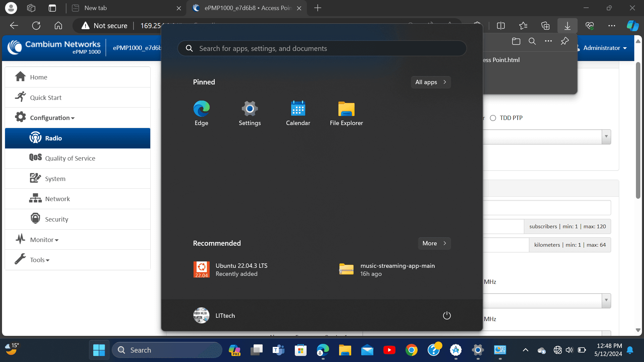Go to browser Home page
The height and width of the screenshot is (362, 644).
pyautogui.click(x=58, y=26)
